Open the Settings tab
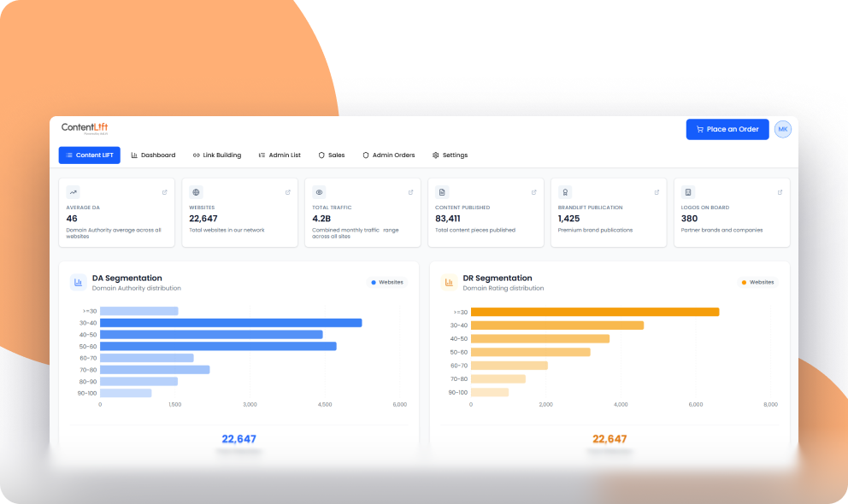This screenshot has height=504, width=848. [450, 155]
